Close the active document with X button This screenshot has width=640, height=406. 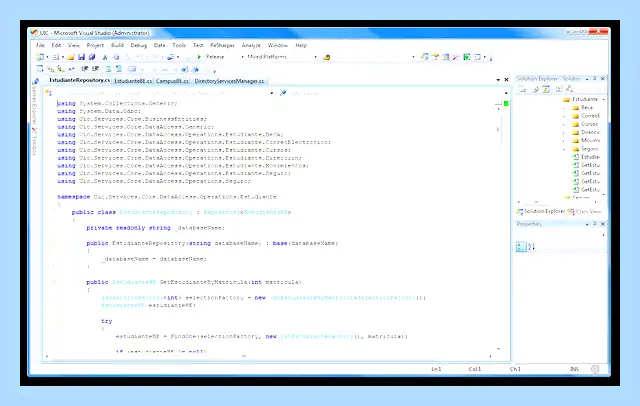[506, 80]
